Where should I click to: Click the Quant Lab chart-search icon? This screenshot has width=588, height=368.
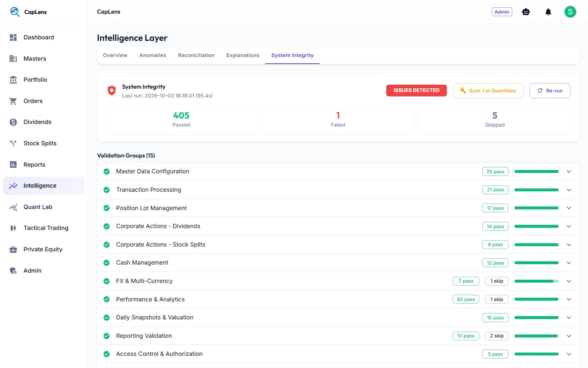pos(13,207)
